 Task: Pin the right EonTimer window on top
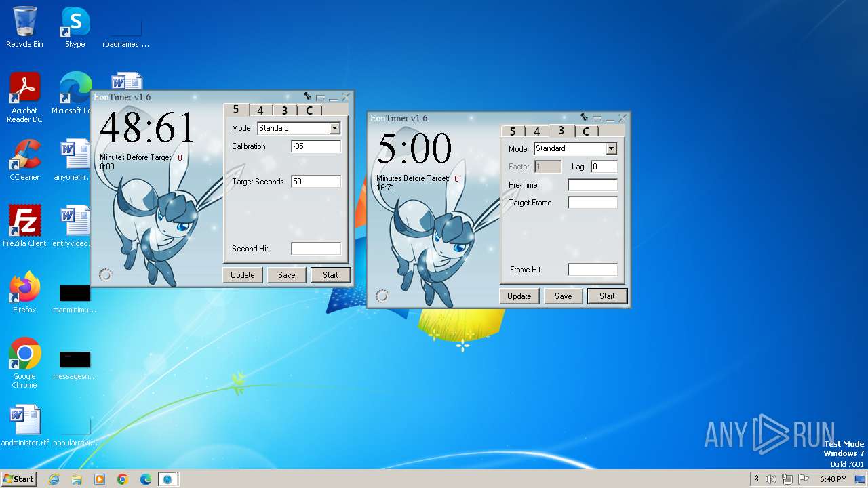point(585,118)
